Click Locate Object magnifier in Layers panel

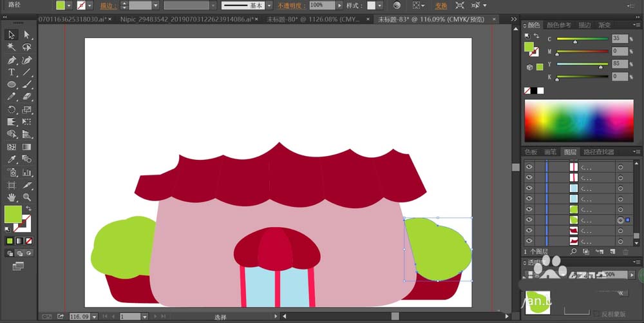click(573, 251)
